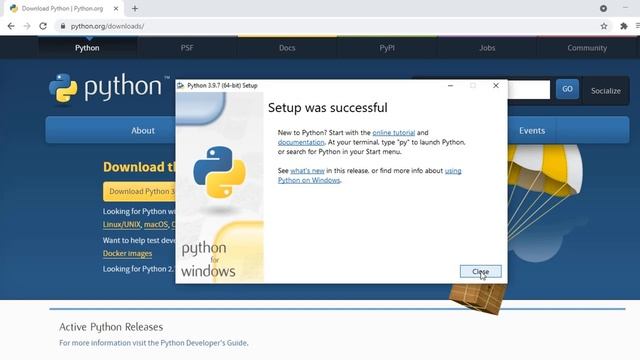
Task: Open the Socialize menu
Action: pyautogui.click(x=606, y=91)
